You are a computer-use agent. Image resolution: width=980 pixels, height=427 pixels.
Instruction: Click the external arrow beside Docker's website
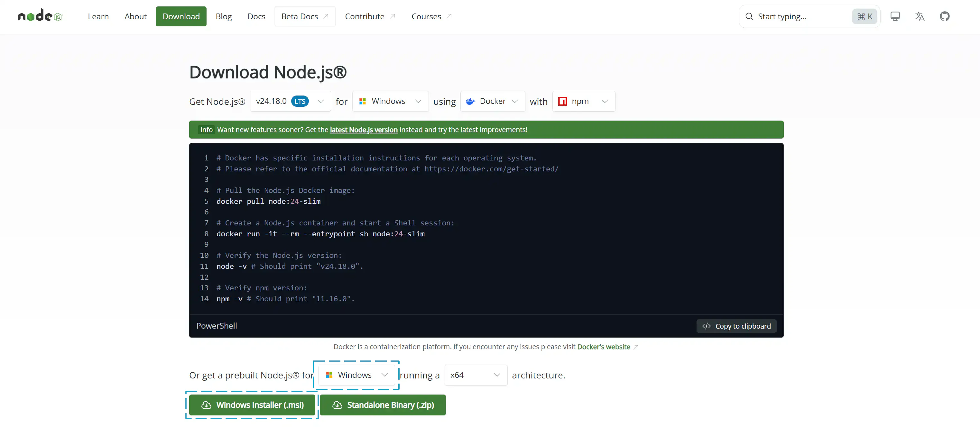pyautogui.click(x=636, y=347)
